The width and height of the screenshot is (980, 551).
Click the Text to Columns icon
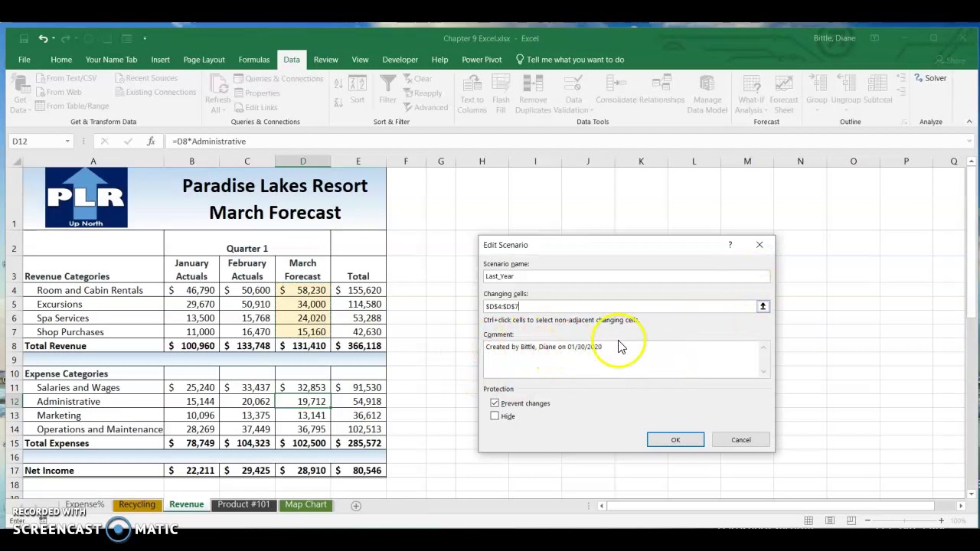(x=472, y=94)
